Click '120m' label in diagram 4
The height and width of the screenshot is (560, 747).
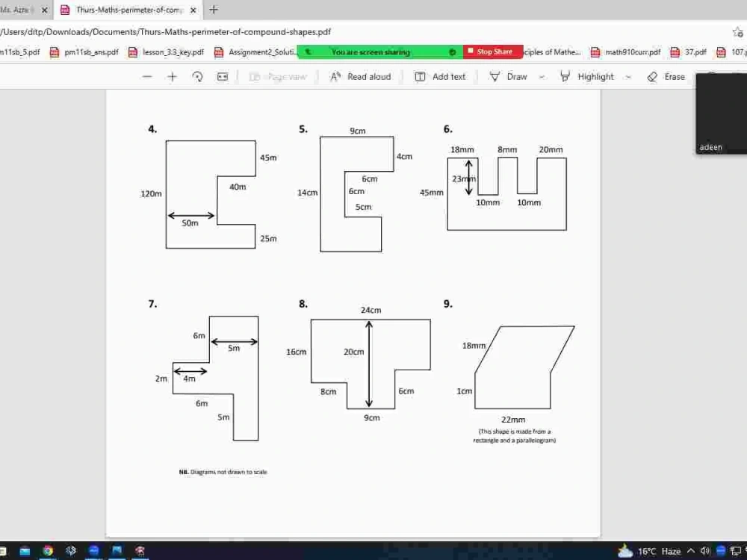pyautogui.click(x=151, y=194)
